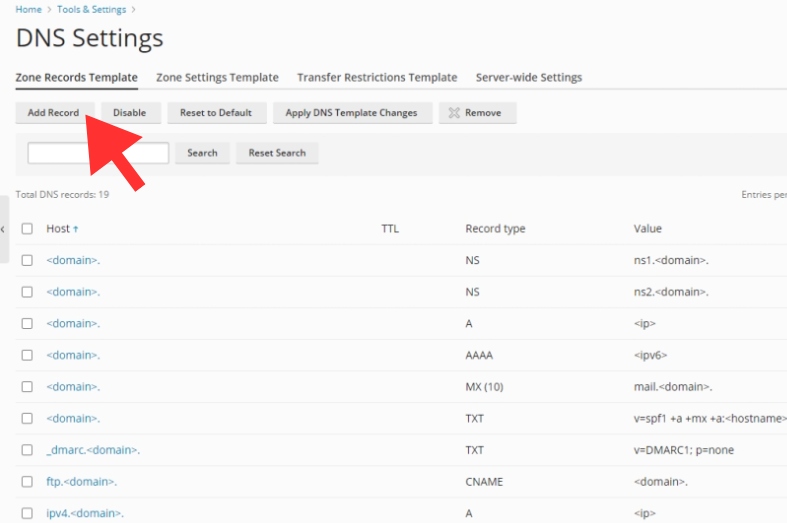This screenshot has width=787, height=523.
Task: Go to Server-wide Settings tab
Action: coord(528,77)
